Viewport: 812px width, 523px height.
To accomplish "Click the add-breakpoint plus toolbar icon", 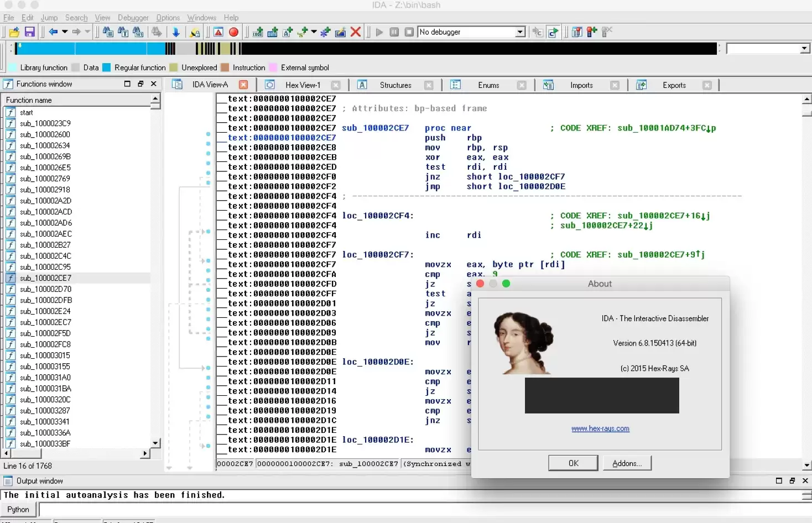I will point(592,32).
